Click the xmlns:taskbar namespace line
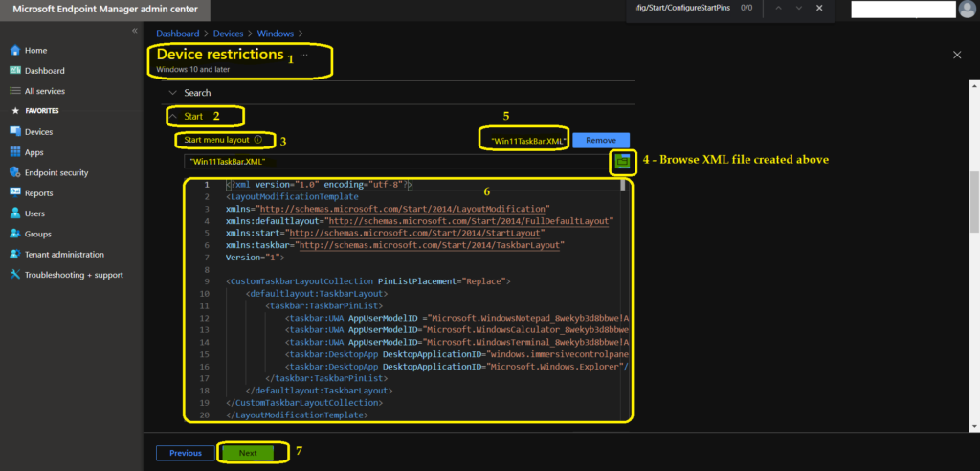980x471 pixels. [x=395, y=245]
